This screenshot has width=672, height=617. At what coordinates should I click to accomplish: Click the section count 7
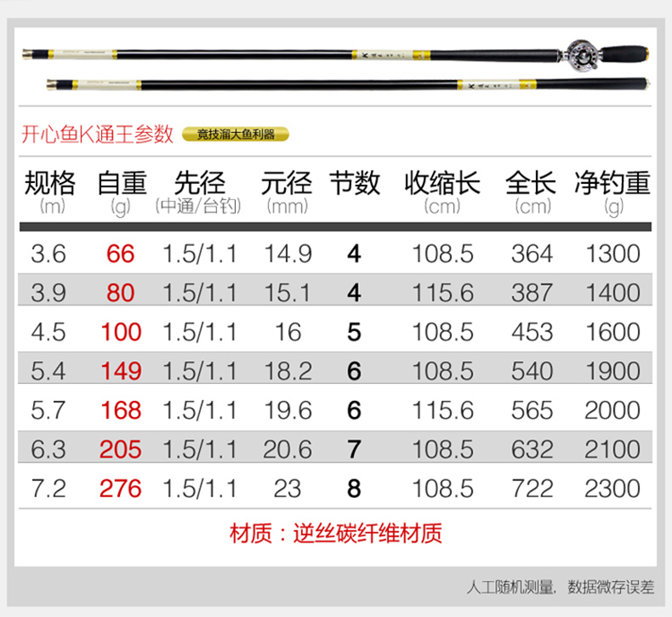[354, 450]
